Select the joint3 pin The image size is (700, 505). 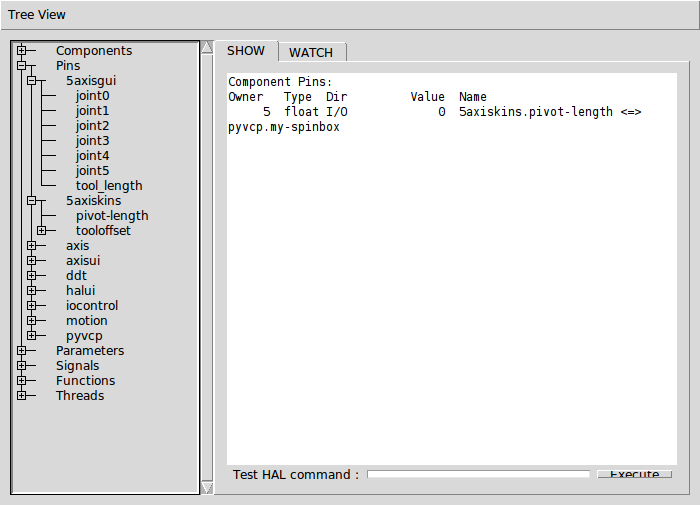click(x=92, y=141)
